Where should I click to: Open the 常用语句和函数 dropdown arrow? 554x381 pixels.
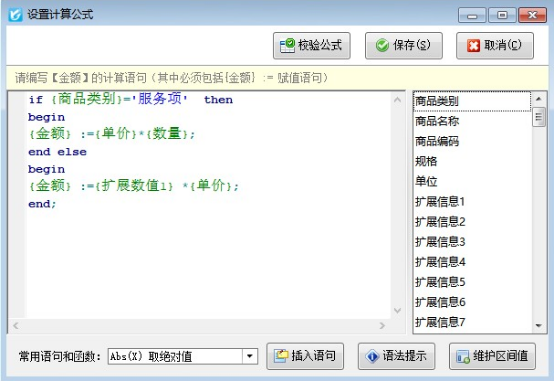click(x=250, y=356)
